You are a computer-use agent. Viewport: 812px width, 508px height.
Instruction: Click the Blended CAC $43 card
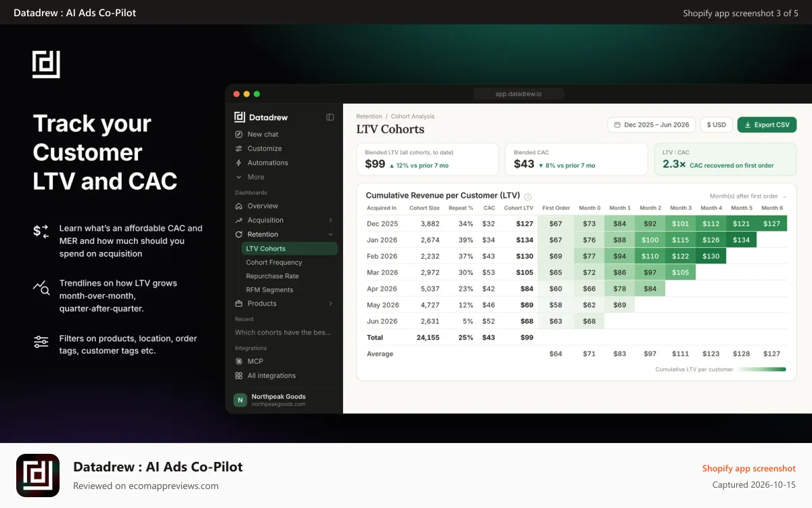point(577,159)
